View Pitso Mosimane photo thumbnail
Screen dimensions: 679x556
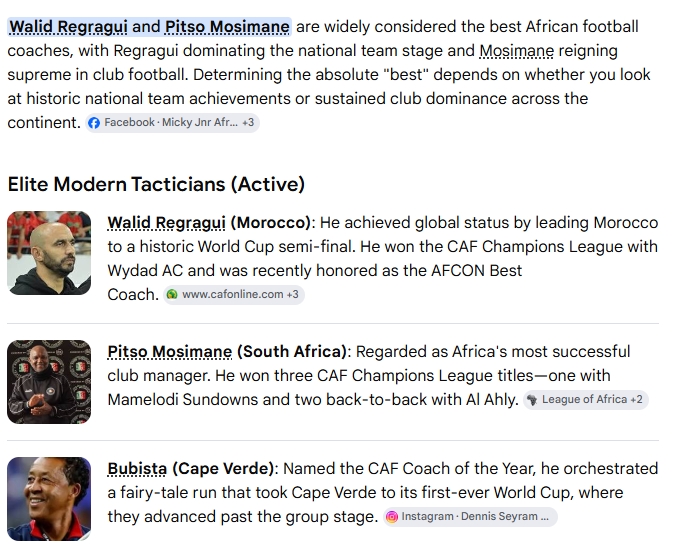(x=49, y=382)
